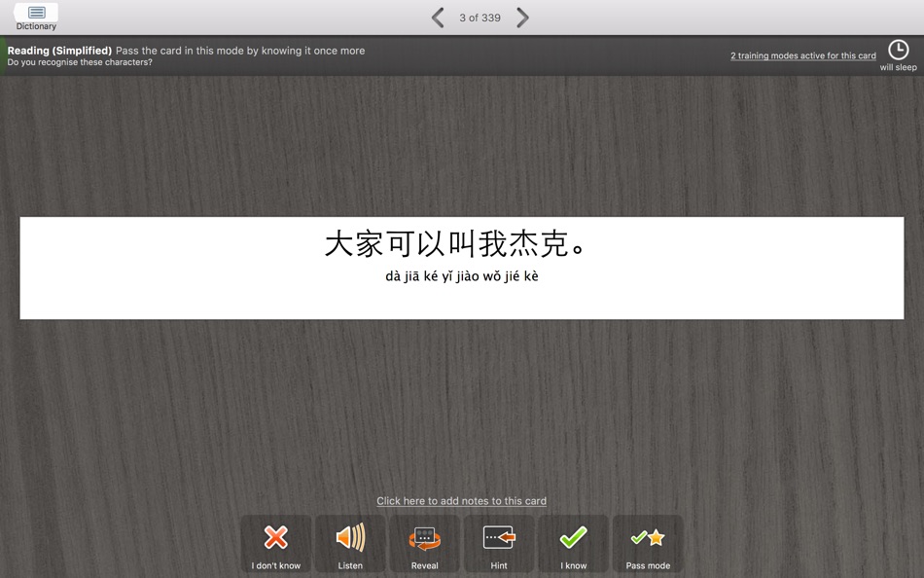Click the will sleep clock icon

[x=898, y=51]
